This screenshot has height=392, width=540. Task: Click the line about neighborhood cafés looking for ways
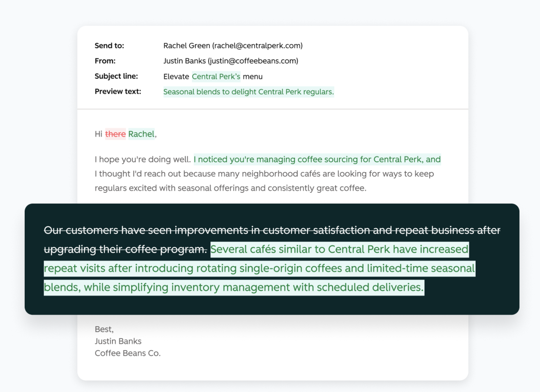tap(264, 174)
